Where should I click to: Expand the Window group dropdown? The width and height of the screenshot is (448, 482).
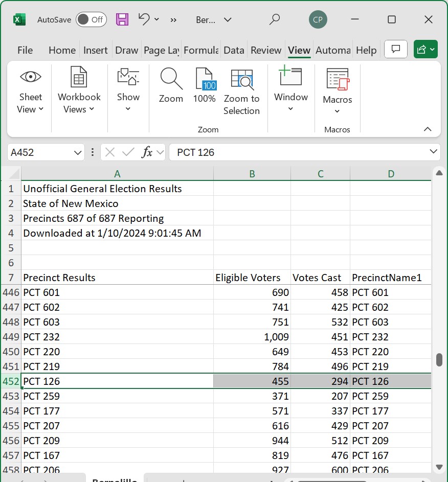[290, 89]
